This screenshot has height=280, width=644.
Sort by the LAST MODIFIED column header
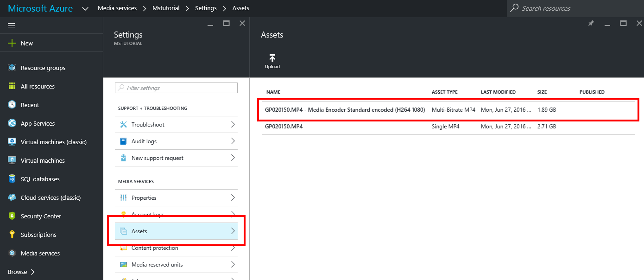(x=498, y=92)
